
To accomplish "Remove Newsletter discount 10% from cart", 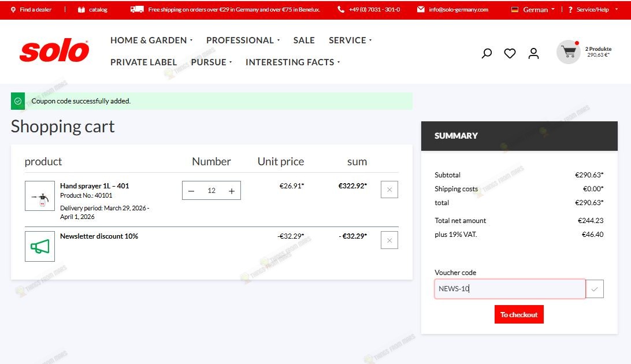I will pos(389,240).
